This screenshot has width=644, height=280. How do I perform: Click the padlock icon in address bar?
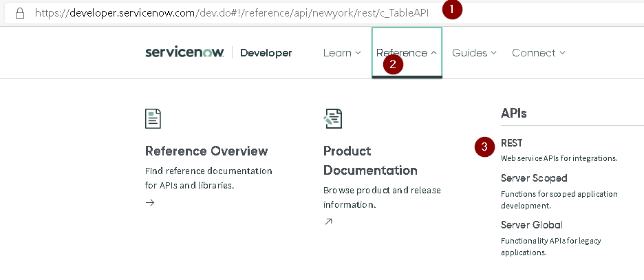click(x=20, y=14)
